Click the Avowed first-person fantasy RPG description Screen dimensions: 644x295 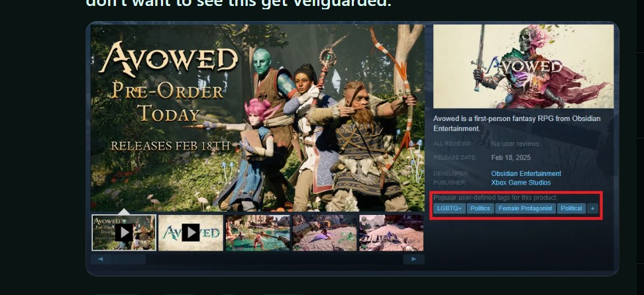(x=517, y=124)
